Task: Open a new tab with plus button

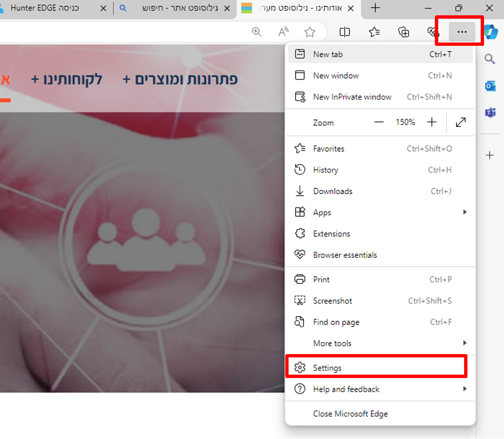Action: [375, 8]
